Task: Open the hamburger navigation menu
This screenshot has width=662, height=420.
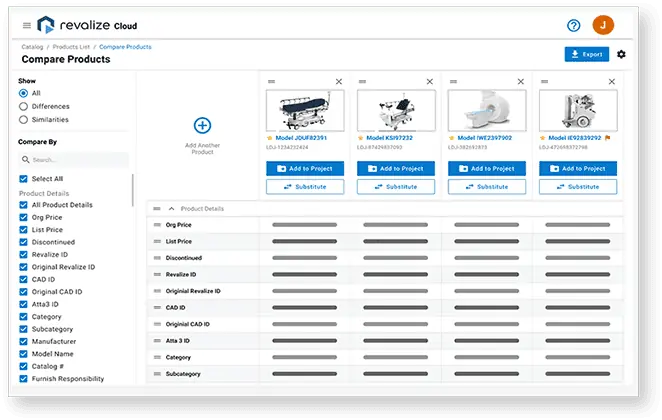Action: coord(27,25)
